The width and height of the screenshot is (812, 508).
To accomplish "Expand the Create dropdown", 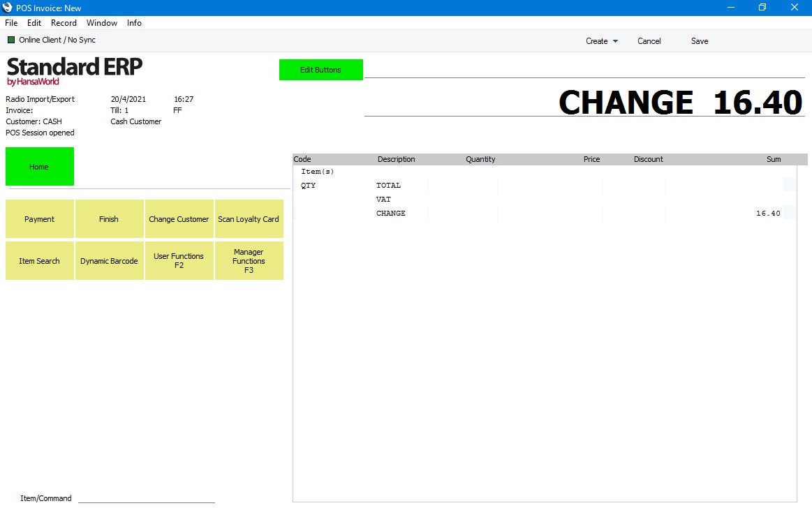I will tap(602, 41).
